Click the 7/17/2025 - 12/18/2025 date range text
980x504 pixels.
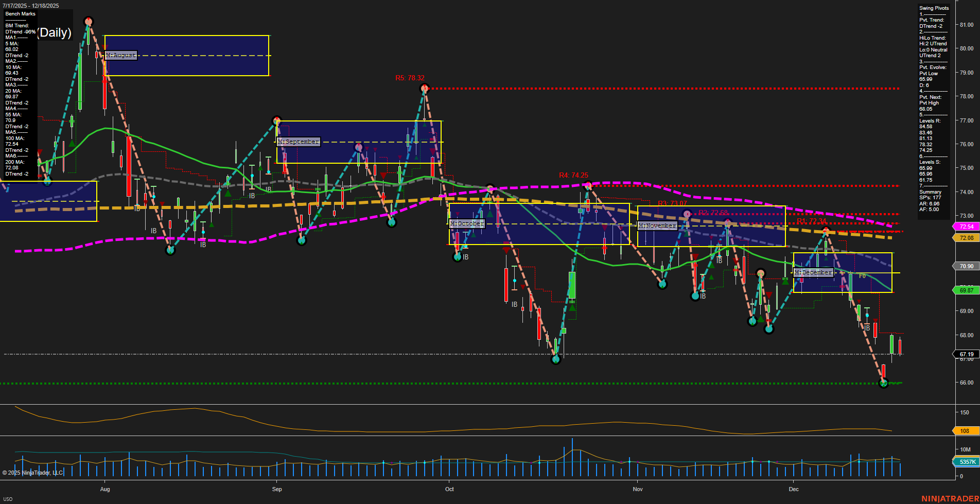[x=31, y=5]
